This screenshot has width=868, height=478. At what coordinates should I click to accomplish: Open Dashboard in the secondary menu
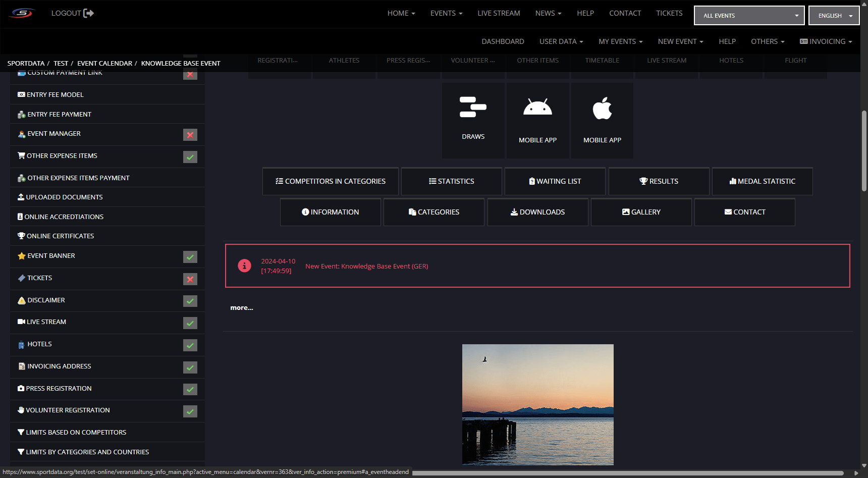503,41
